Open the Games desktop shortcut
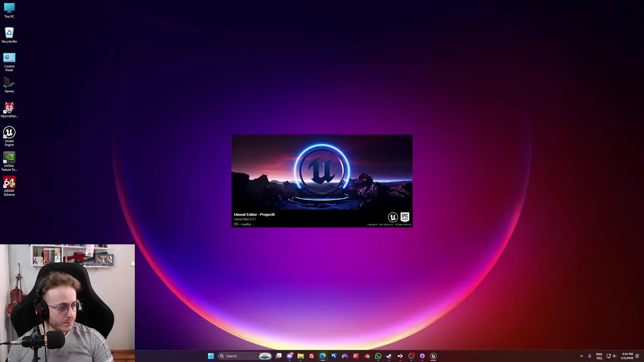Image resolution: width=644 pixels, height=362 pixels. tap(9, 85)
